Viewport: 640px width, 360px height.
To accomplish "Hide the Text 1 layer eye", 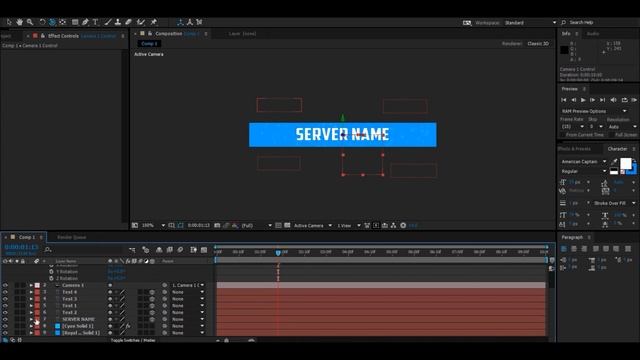I will pos(5,306).
